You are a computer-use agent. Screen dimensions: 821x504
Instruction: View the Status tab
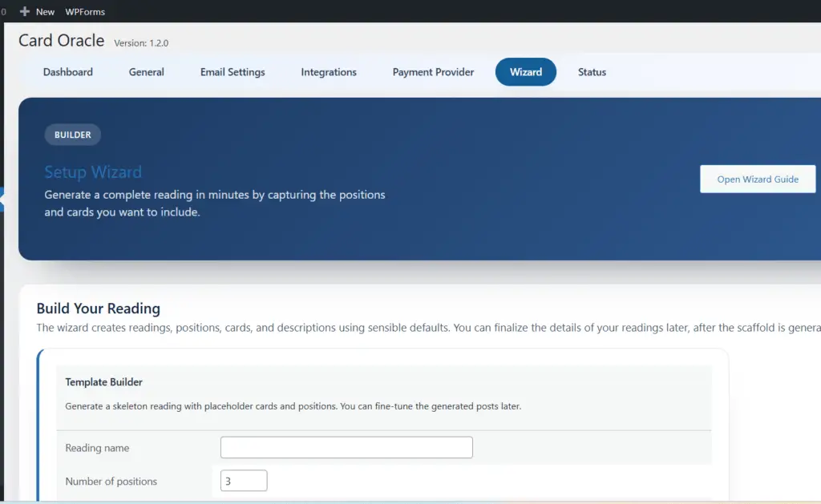[x=592, y=72]
